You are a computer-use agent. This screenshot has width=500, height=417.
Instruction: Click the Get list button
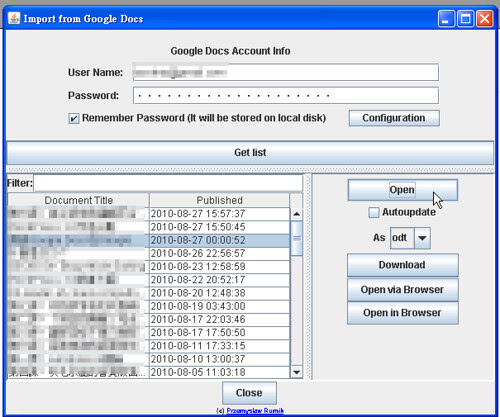250,153
